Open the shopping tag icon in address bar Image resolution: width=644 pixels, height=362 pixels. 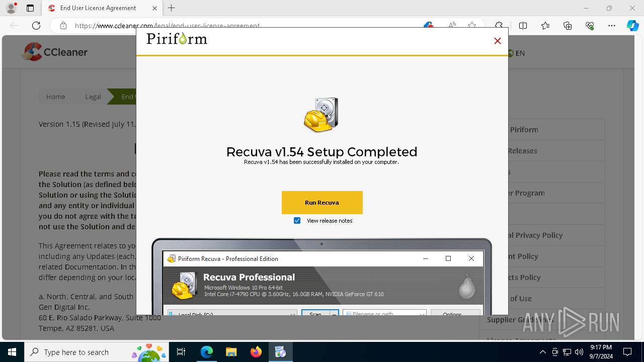pos(429,26)
